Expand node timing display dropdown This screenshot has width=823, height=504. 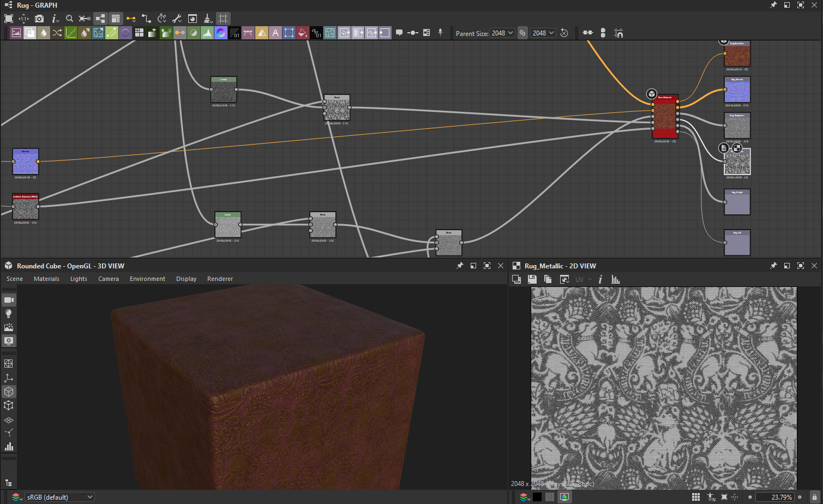tap(162, 19)
